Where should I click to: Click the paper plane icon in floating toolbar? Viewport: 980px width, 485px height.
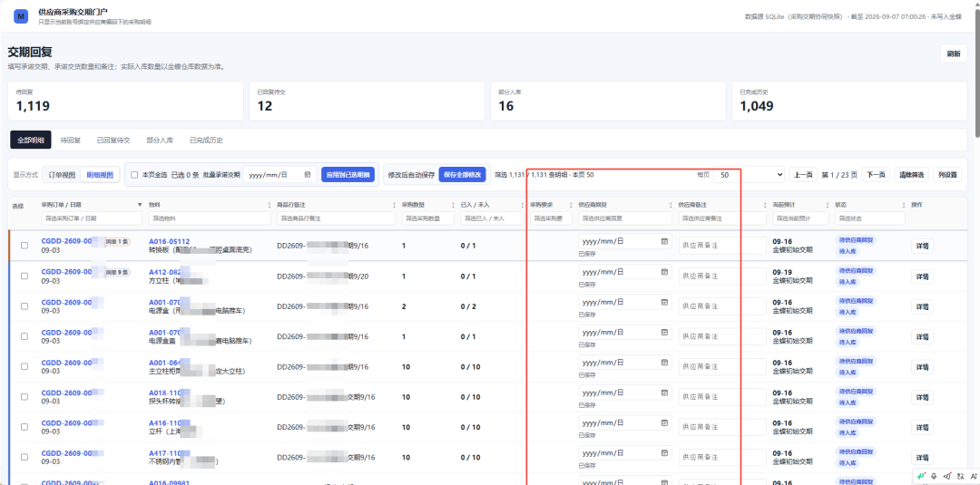(x=946, y=476)
